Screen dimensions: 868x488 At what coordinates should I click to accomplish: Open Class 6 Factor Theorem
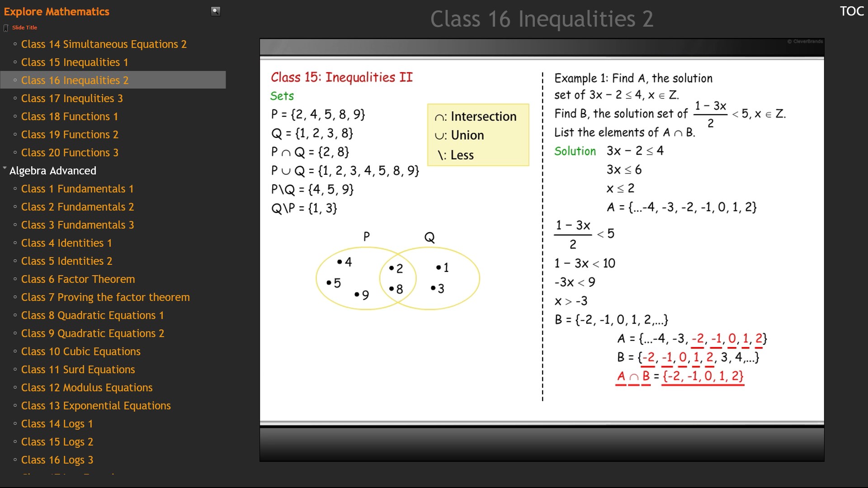pyautogui.click(x=78, y=279)
